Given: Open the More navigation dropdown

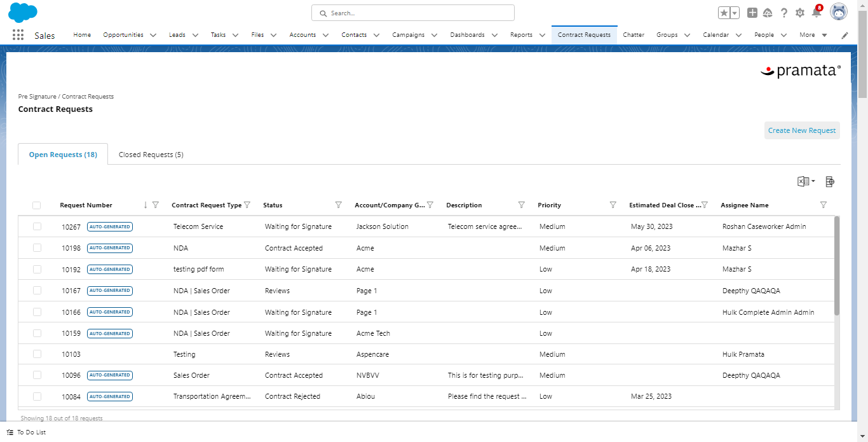Looking at the screenshot, I should [x=813, y=35].
